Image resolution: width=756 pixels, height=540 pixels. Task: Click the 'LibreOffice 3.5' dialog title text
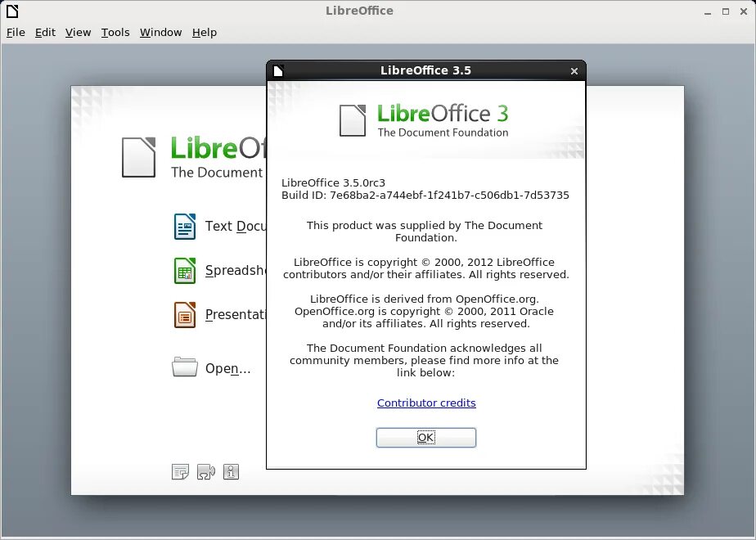coord(425,70)
